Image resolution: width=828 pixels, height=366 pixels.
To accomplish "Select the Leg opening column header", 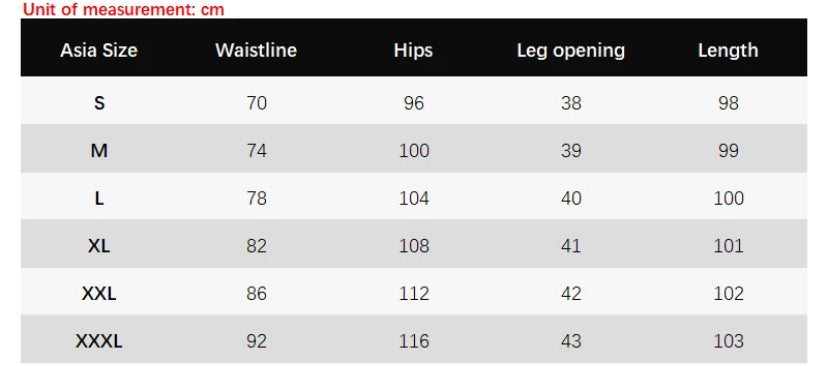I will tap(571, 51).
